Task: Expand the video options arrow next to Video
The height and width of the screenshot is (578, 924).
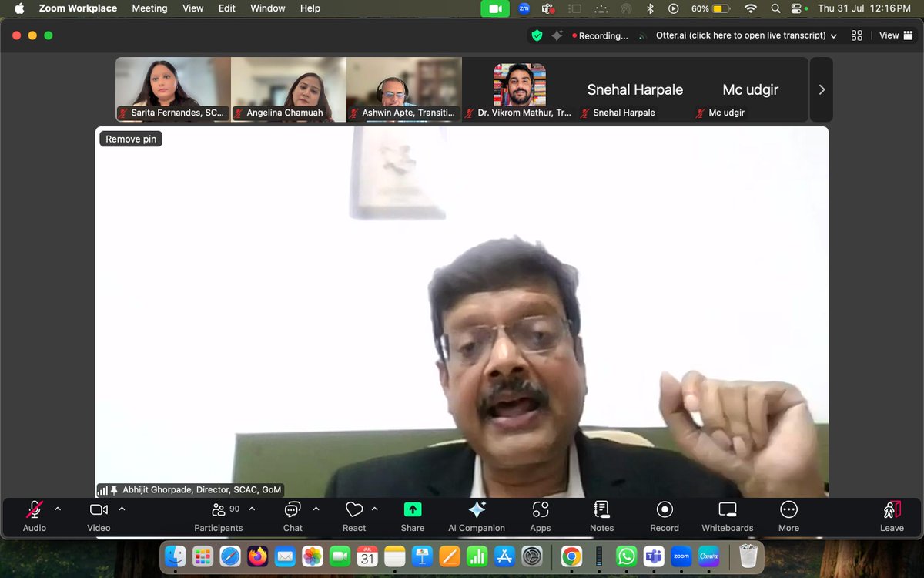Action: coord(122,509)
